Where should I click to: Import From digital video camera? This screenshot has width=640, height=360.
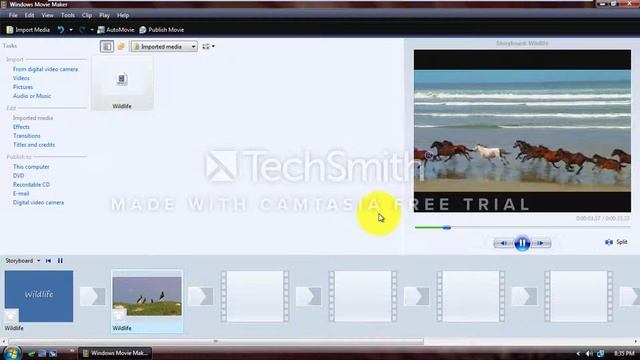click(x=45, y=69)
